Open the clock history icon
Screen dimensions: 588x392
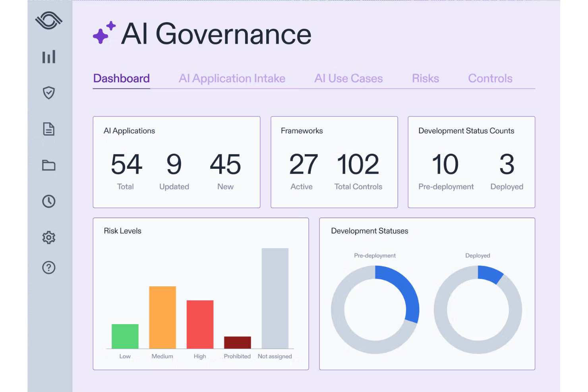(49, 201)
